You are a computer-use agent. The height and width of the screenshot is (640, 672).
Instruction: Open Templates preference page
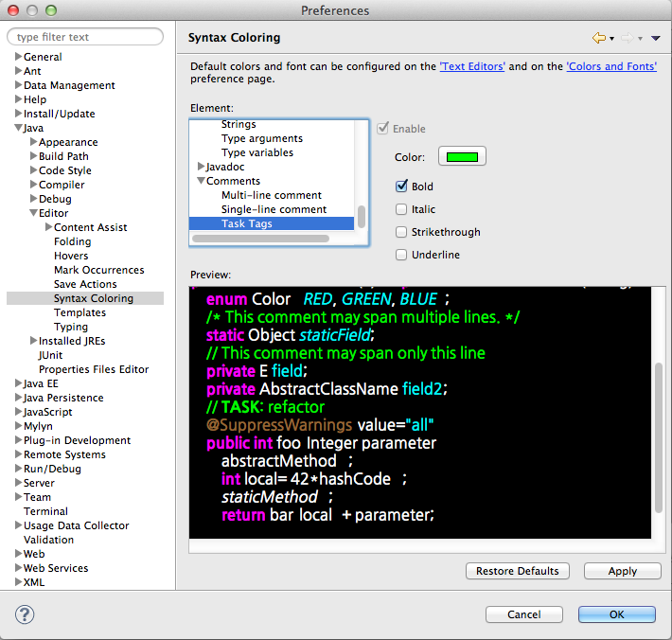coord(80,312)
